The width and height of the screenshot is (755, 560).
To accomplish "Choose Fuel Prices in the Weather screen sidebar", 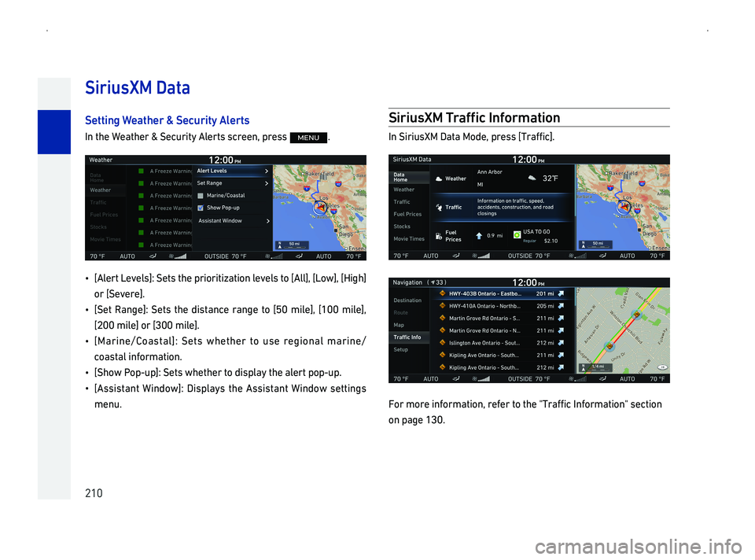I will point(104,215).
